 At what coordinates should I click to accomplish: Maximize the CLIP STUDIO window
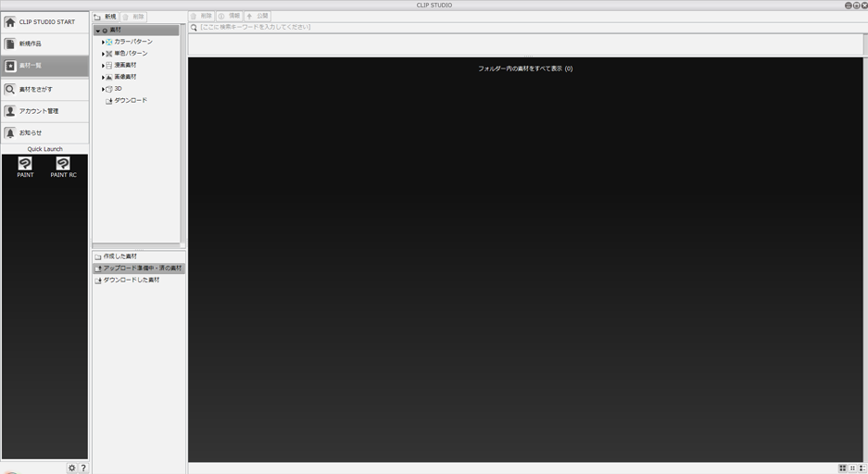pyautogui.click(x=856, y=5)
